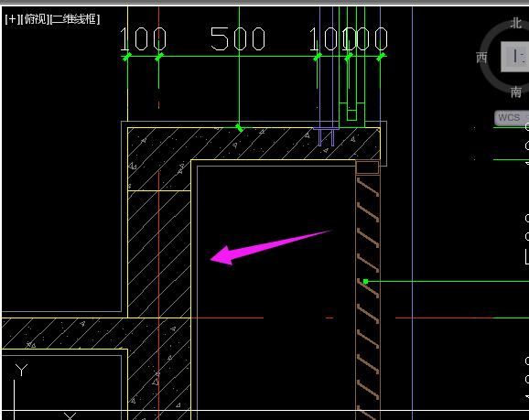Click the ViewCube top face
Viewport: 529px width, 420px height.
[x=515, y=57]
